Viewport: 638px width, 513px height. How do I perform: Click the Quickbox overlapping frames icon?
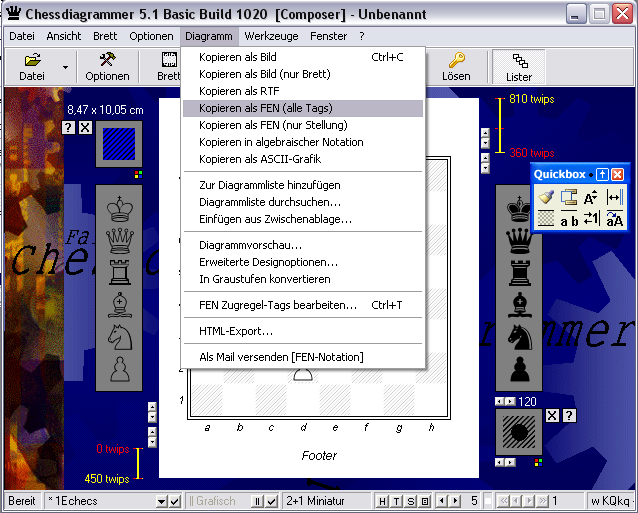[x=568, y=198]
